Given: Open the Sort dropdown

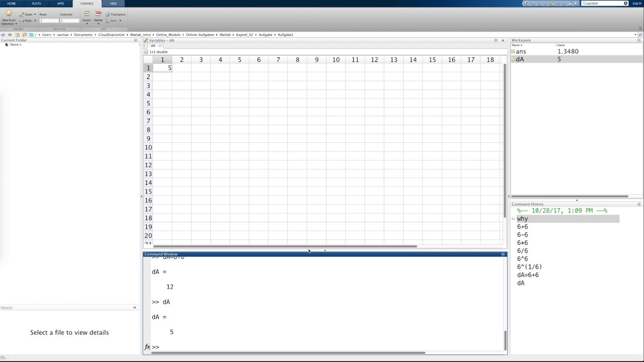Looking at the screenshot, I should pyautogui.click(x=114, y=21).
